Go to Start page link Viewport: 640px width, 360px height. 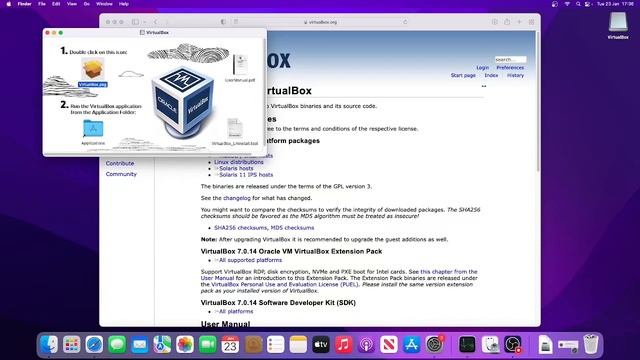coord(463,76)
